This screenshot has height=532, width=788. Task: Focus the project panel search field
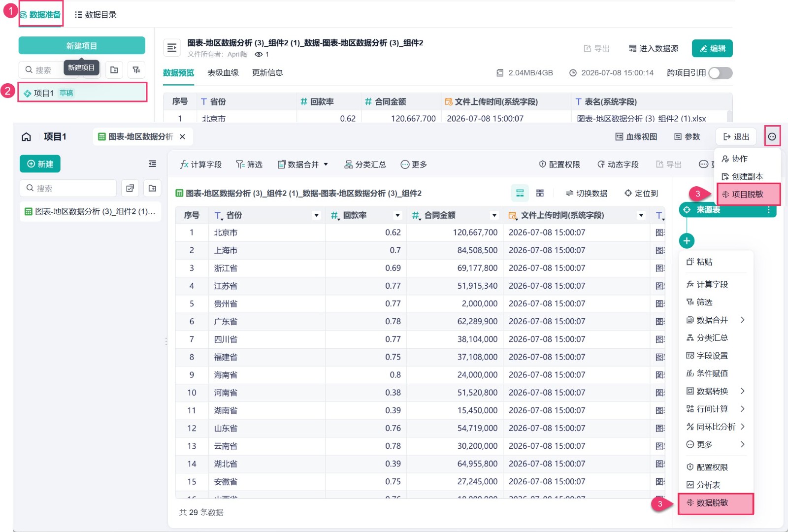68,188
